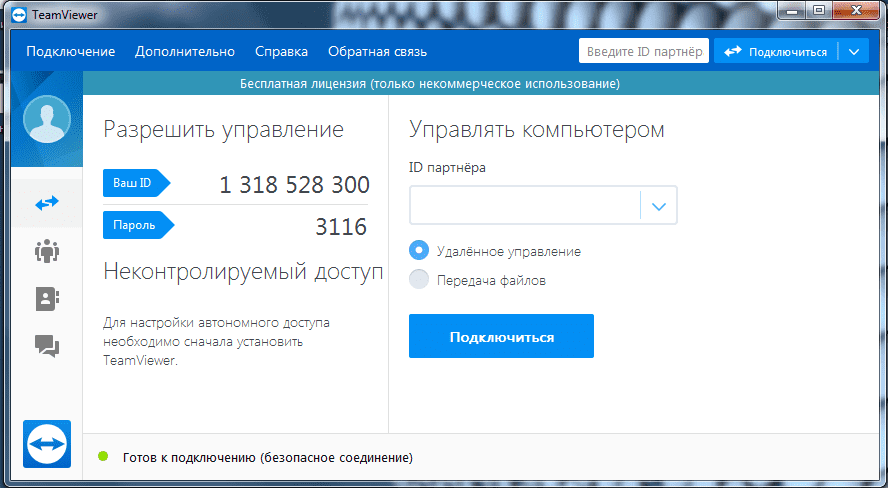Click the Ваш ID label tag
Image resolution: width=888 pixels, height=488 pixels.
click(x=136, y=183)
